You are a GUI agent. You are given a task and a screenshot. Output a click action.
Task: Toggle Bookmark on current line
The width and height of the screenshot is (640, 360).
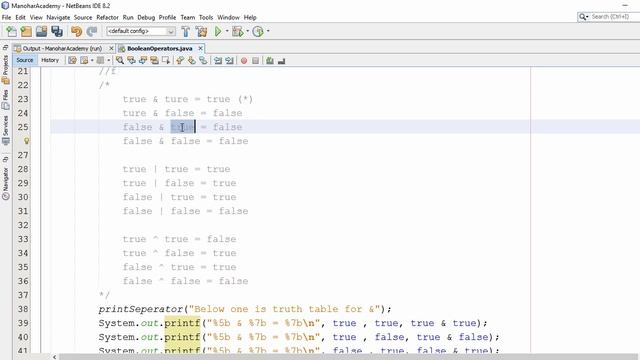point(203,60)
